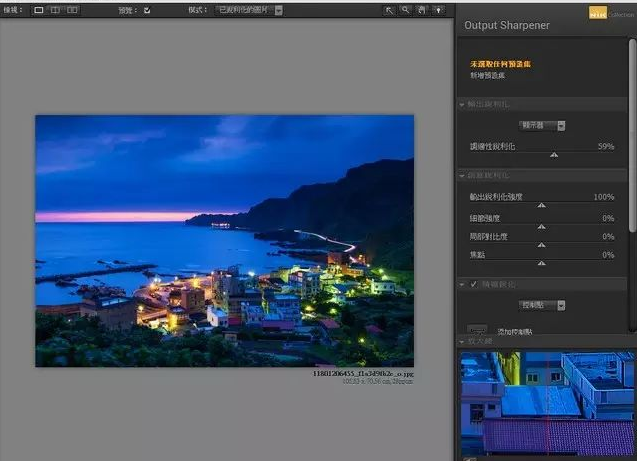Image resolution: width=637 pixels, height=461 pixels.
Task: Collapse the output sharpening section
Action: click(x=462, y=105)
